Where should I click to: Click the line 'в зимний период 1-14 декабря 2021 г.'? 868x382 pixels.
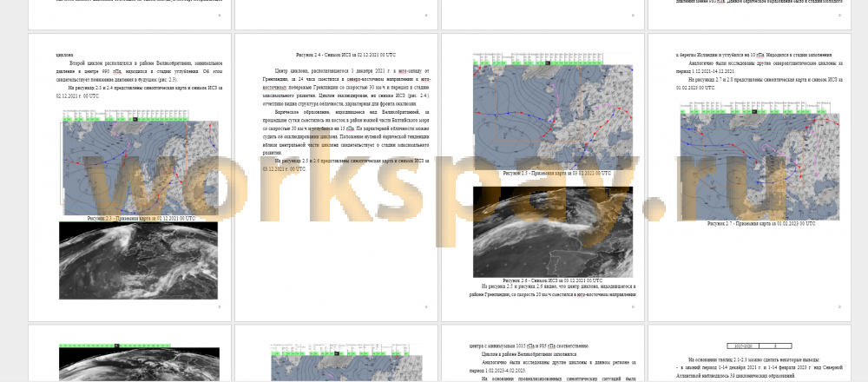(759, 372)
